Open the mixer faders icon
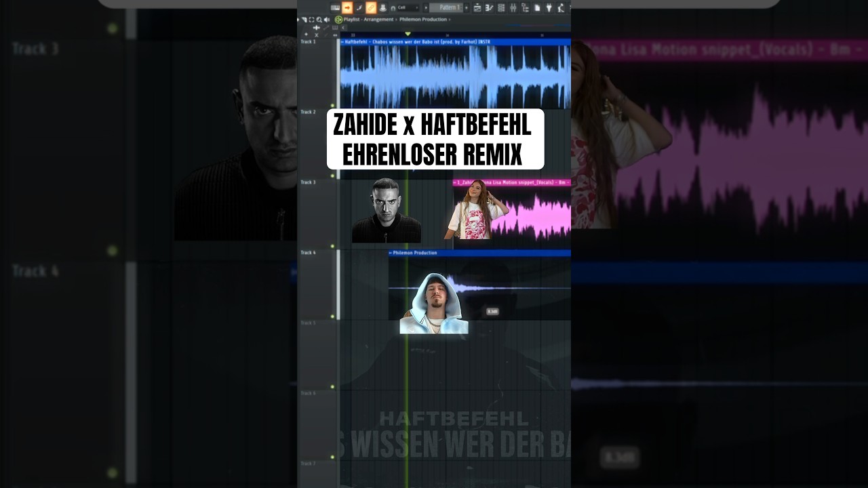The image size is (868, 488). point(513,7)
